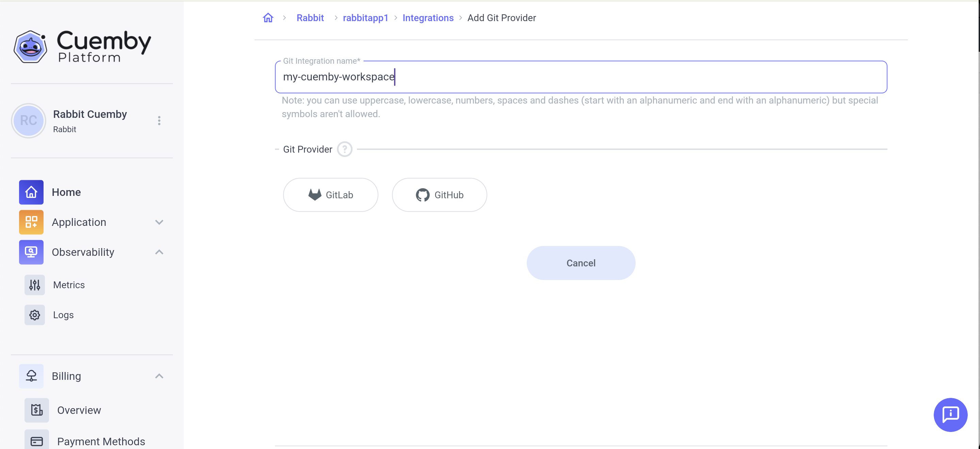Click the Metrics sliders icon
The width and height of the screenshot is (980, 449).
[x=35, y=285]
